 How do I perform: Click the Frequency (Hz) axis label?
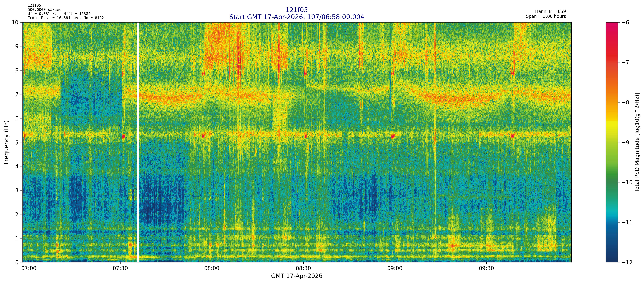point(7,142)
